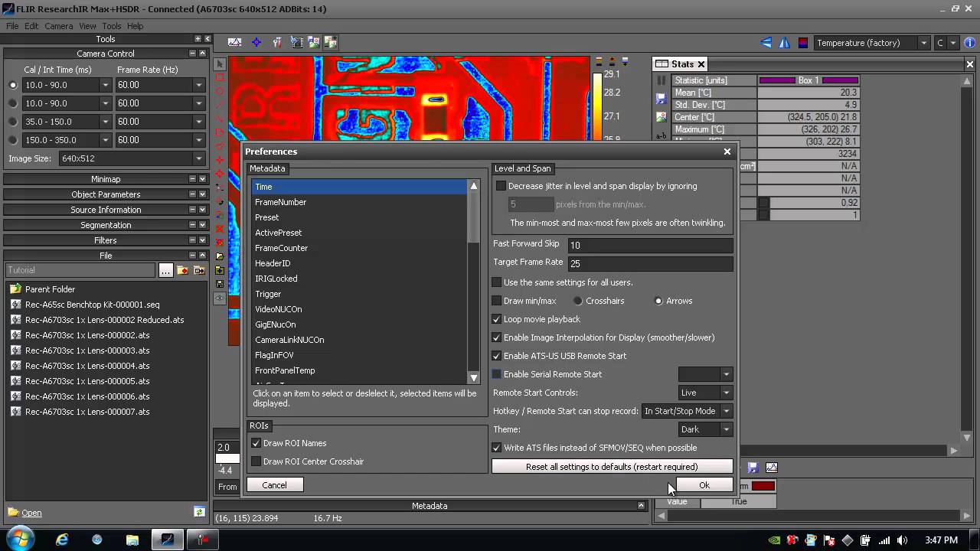Select the 35.0 - 150.0 preset radio button

[x=12, y=122]
